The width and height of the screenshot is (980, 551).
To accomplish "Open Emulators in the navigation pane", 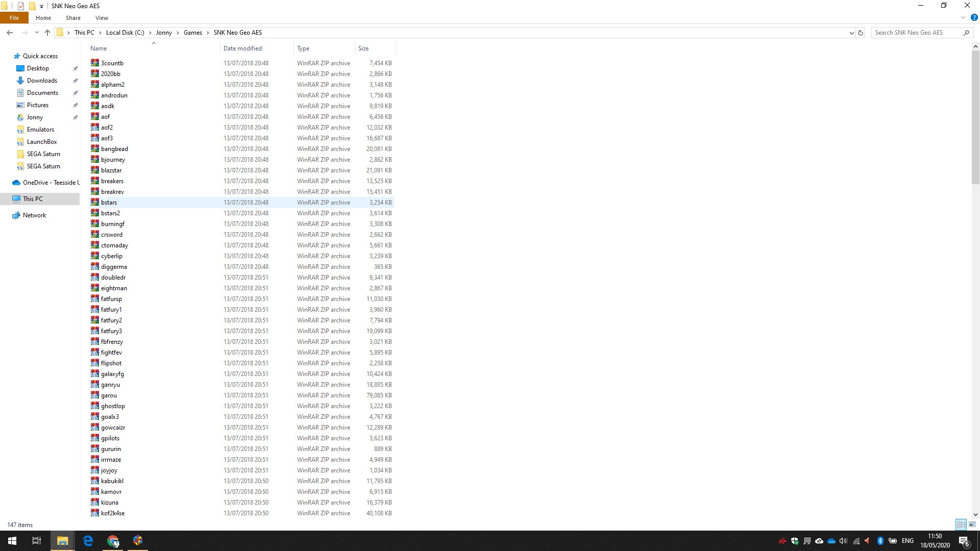I will pos(40,130).
